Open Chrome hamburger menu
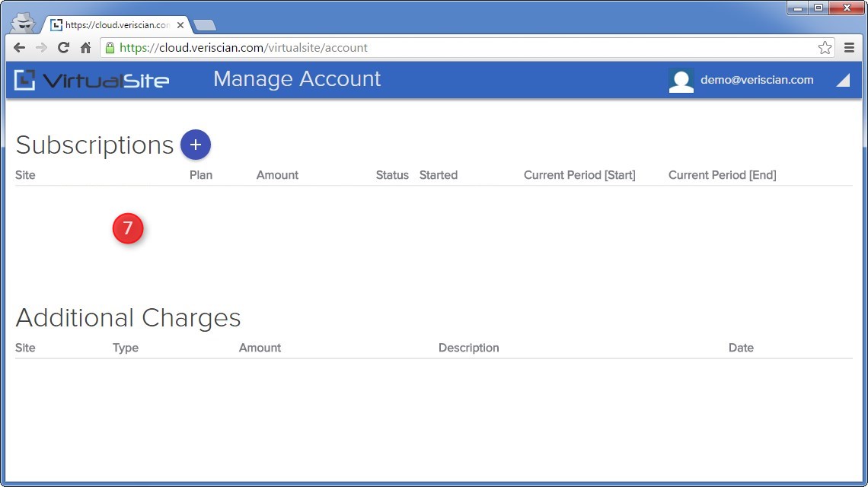Image resolution: width=868 pixels, height=487 pixels. [x=849, y=48]
